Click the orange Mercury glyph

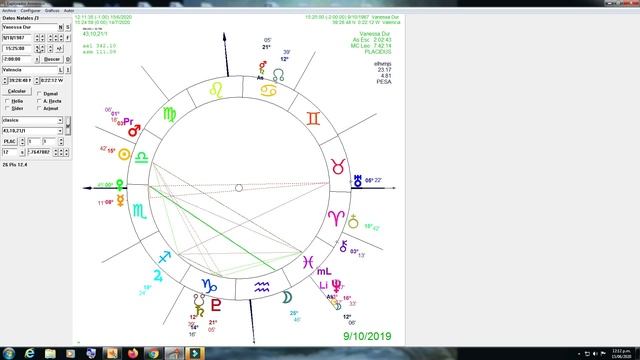coord(120,200)
